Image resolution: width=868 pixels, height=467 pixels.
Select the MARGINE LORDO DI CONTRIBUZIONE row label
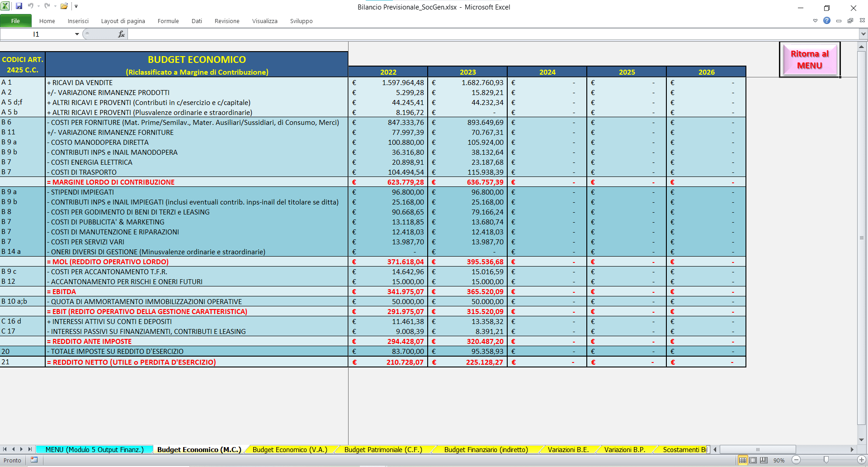(197, 182)
